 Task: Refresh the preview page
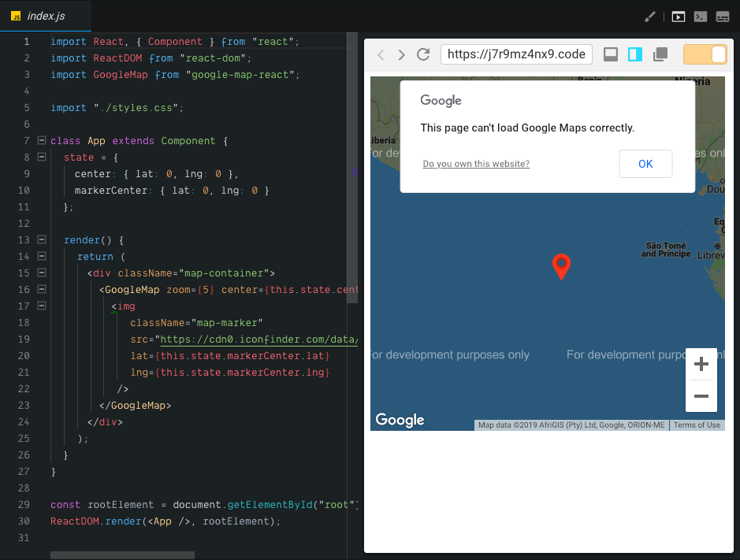(423, 54)
